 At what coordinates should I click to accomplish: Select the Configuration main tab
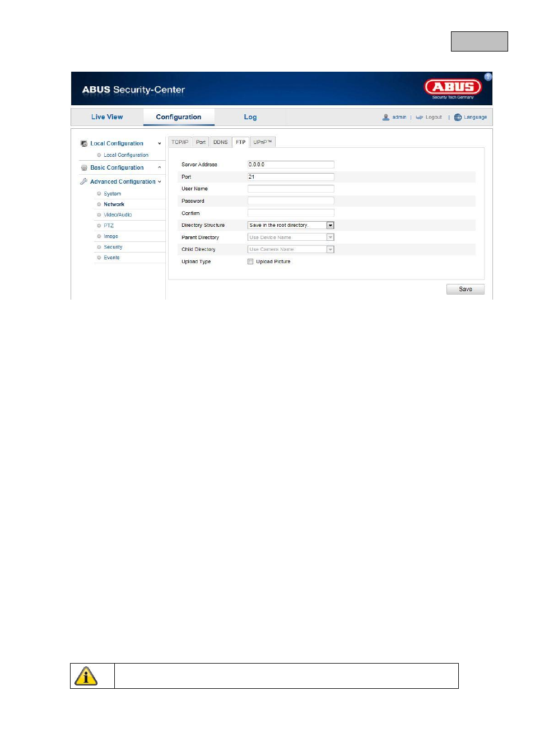tap(179, 117)
